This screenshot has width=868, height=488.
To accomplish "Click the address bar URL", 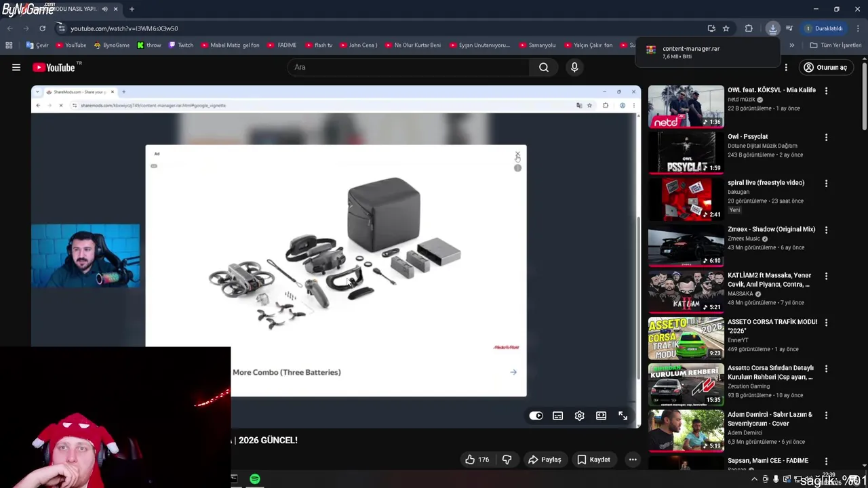I will [x=124, y=28].
